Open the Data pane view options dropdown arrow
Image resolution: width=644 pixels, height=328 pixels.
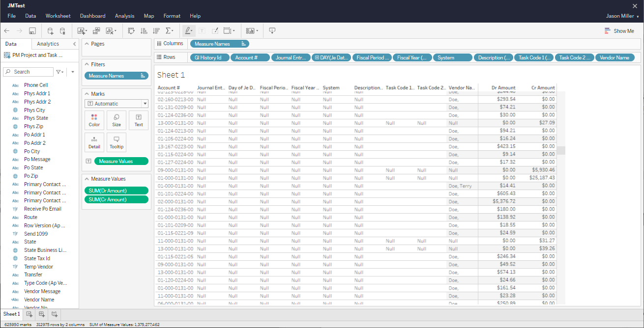(x=73, y=72)
